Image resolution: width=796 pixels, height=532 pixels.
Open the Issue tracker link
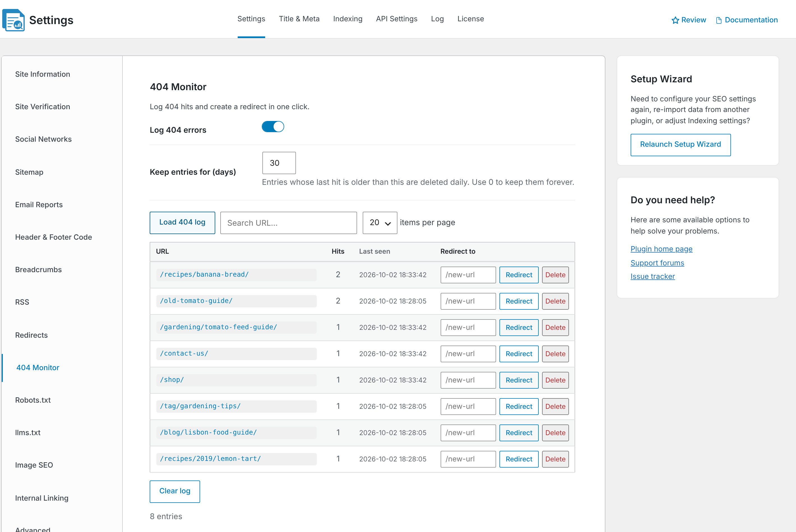652,277
